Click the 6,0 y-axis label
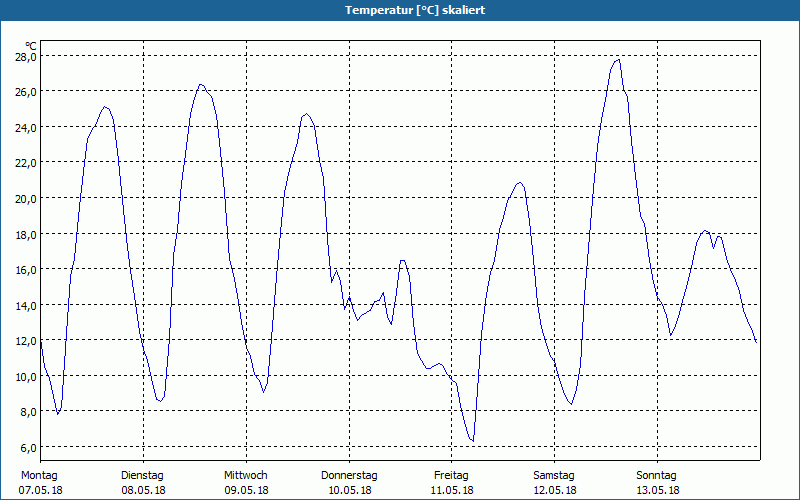Image resolution: width=800 pixels, height=500 pixels. (28, 448)
